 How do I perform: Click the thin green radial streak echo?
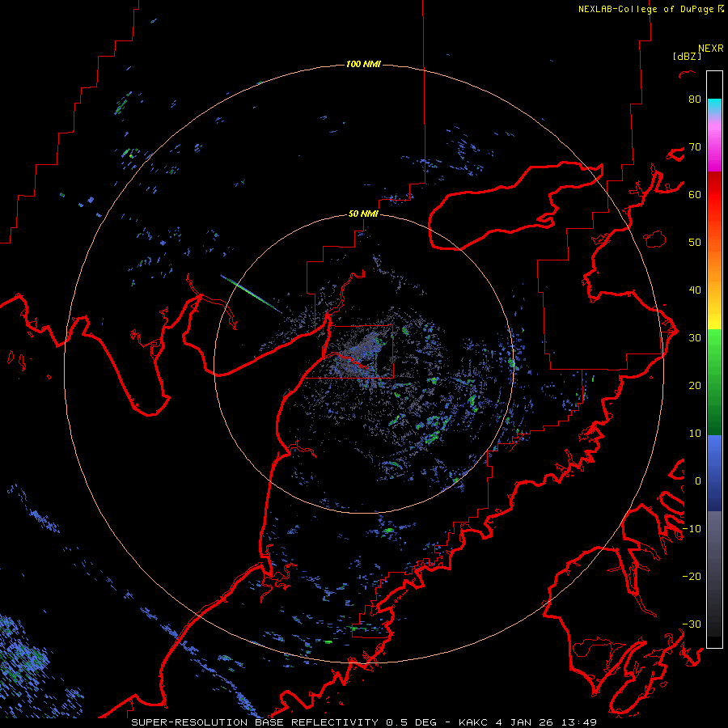(251, 294)
